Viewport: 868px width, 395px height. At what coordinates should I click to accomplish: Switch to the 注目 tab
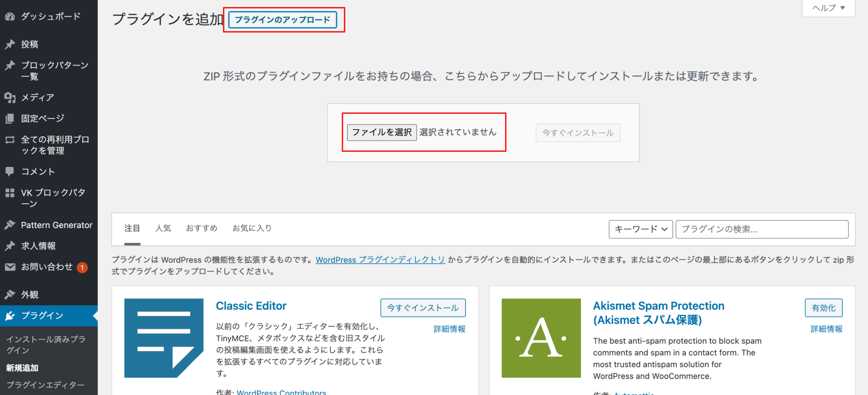[132, 229]
